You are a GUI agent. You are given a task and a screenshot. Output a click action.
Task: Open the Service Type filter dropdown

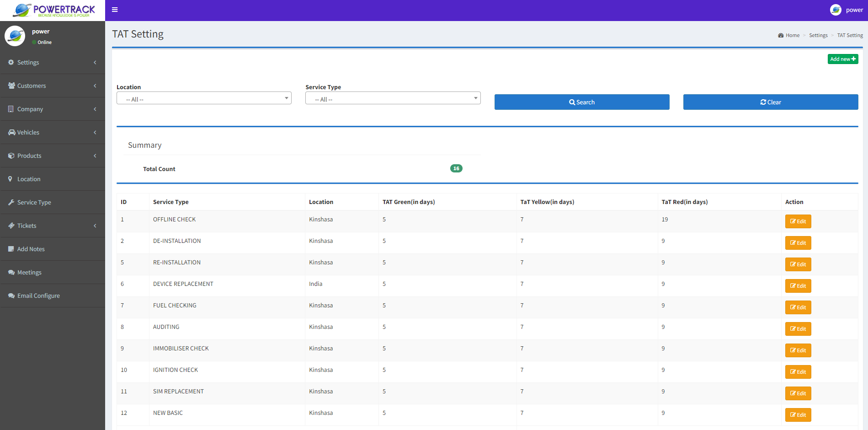pyautogui.click(x=393, y=98)
